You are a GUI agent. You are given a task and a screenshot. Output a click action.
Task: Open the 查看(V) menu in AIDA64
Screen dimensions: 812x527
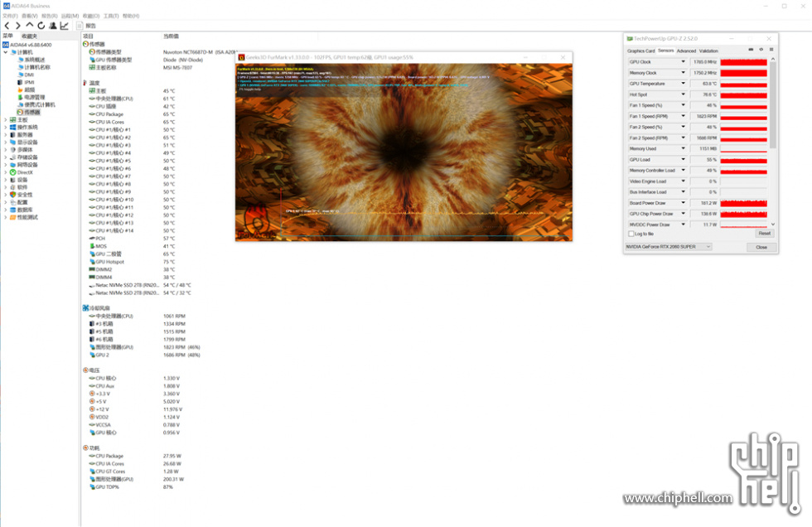pos(30,16)
